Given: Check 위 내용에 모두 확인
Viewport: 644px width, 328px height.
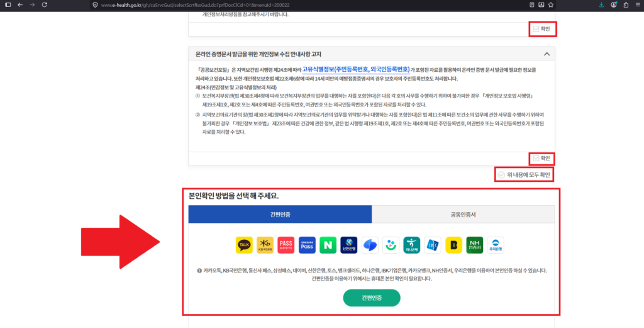Looking at the screenshot, I should [x=501, y=175].
